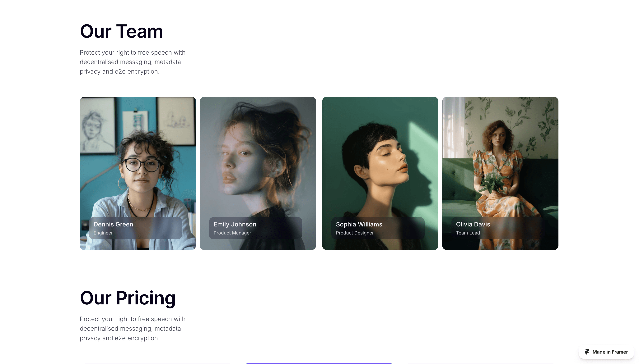Select the Sophia Williams name label
The image size is (639, 364).
(359, 224)
